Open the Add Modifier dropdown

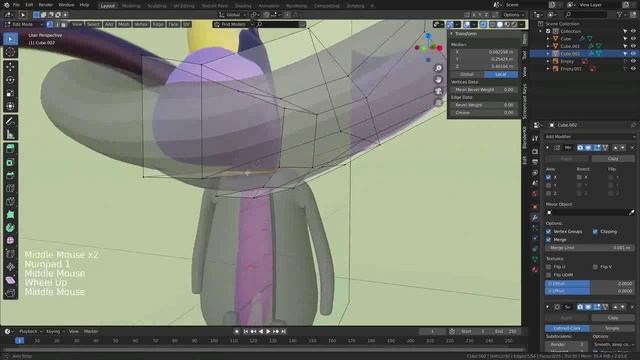click(590, 137)
